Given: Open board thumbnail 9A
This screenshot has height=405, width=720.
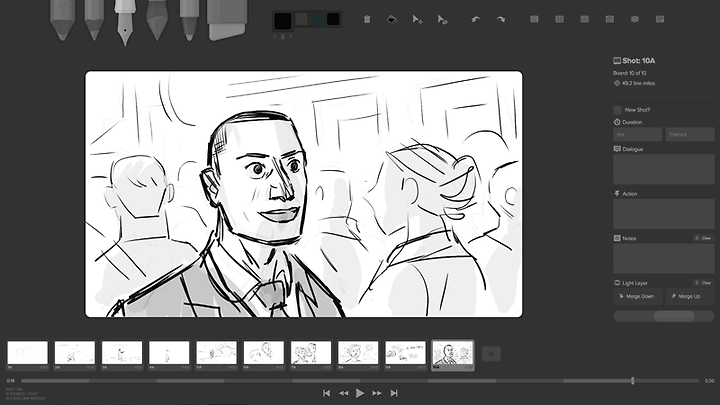Looking at the screenshot, I should click(405, 353).
